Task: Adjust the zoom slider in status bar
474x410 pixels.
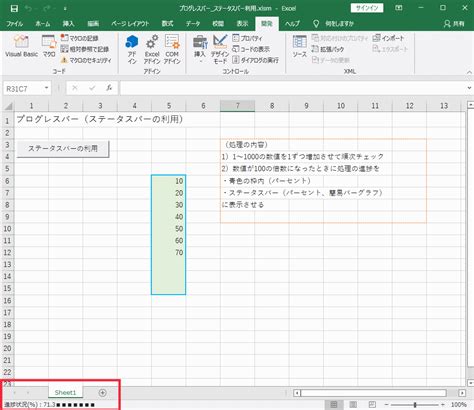Action: point(415,405)
